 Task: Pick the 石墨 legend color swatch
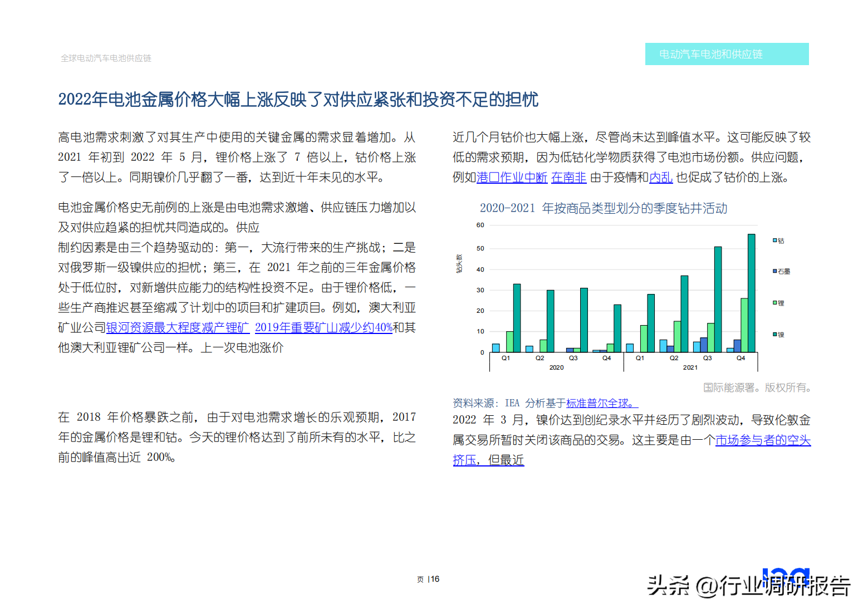coord(774,271)
